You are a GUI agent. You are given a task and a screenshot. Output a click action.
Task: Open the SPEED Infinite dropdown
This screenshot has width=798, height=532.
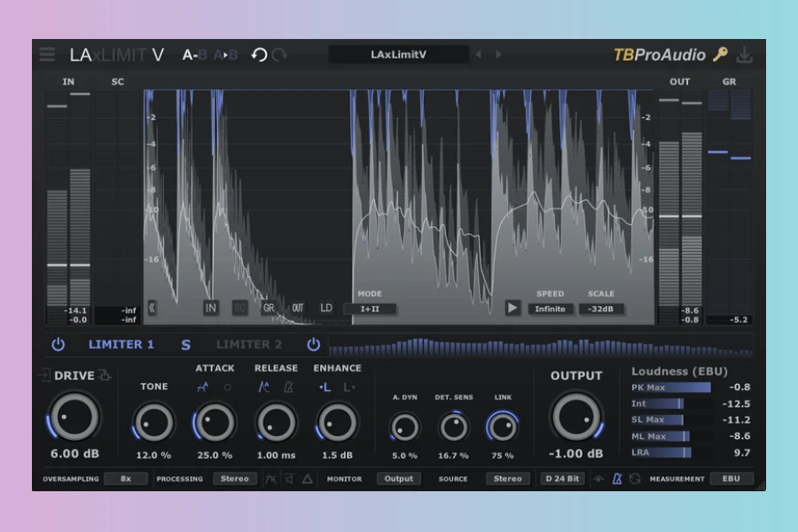pyautogui.click(x=550, y=309)
